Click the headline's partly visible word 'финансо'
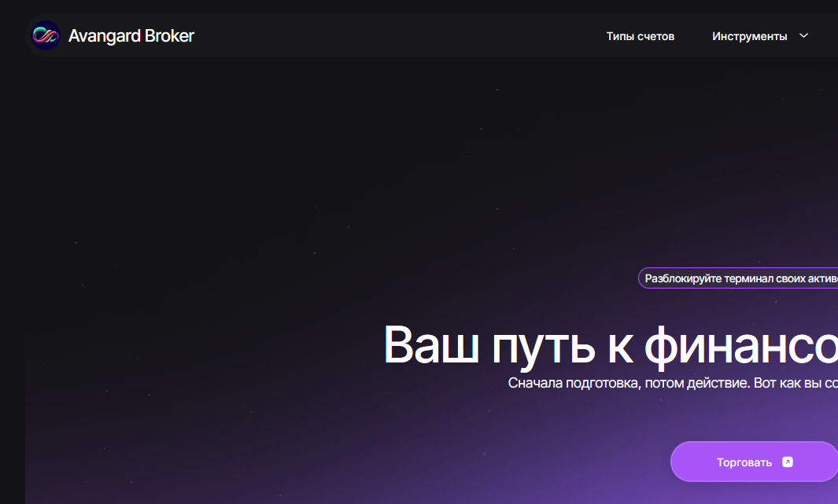 [x=740, y=345]
